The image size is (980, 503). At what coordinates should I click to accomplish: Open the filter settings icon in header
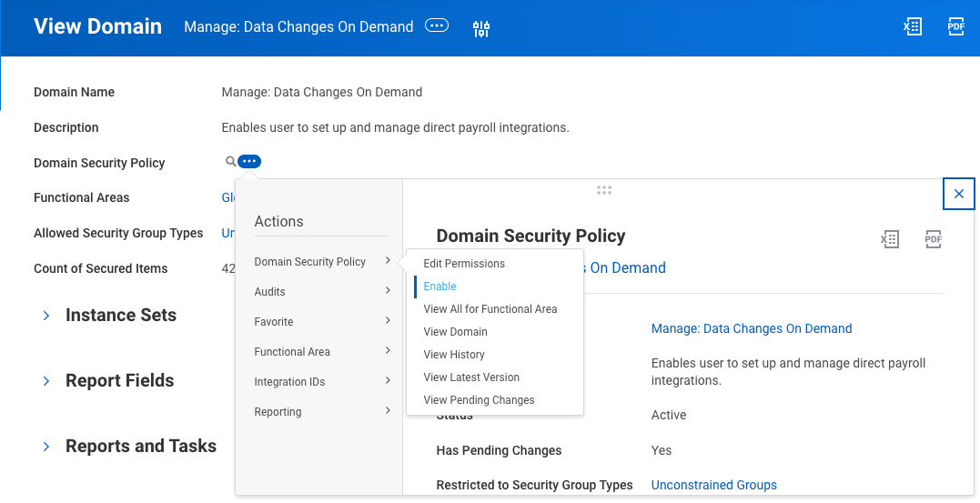[x=481, y=28]
